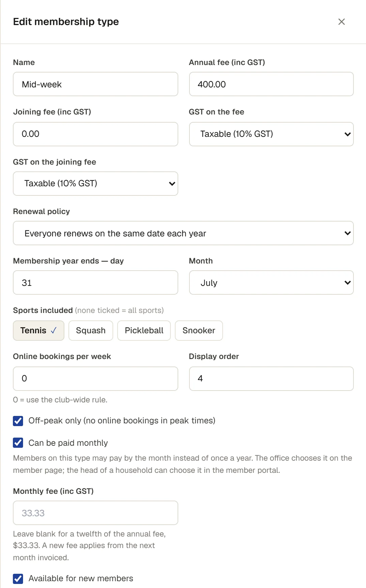Click the Name field containing Mid-week
Viewport: 366px width, 588px height.
[x=96, y=84]
